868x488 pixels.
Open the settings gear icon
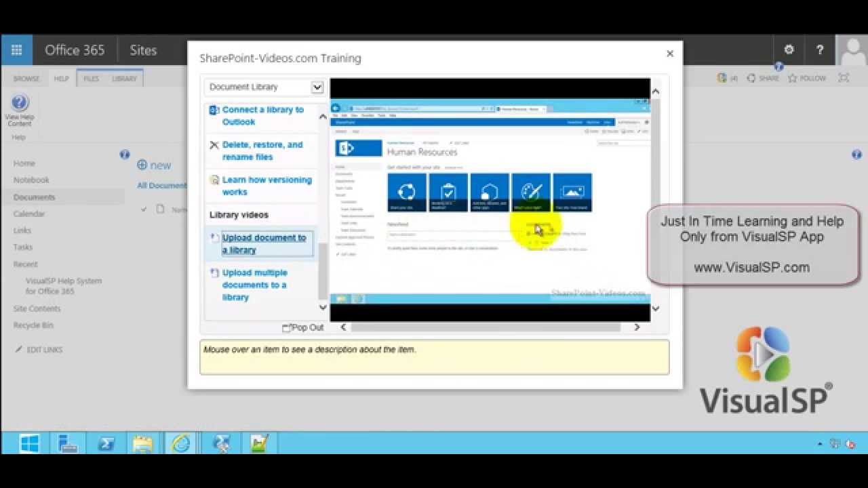point(789,49)
